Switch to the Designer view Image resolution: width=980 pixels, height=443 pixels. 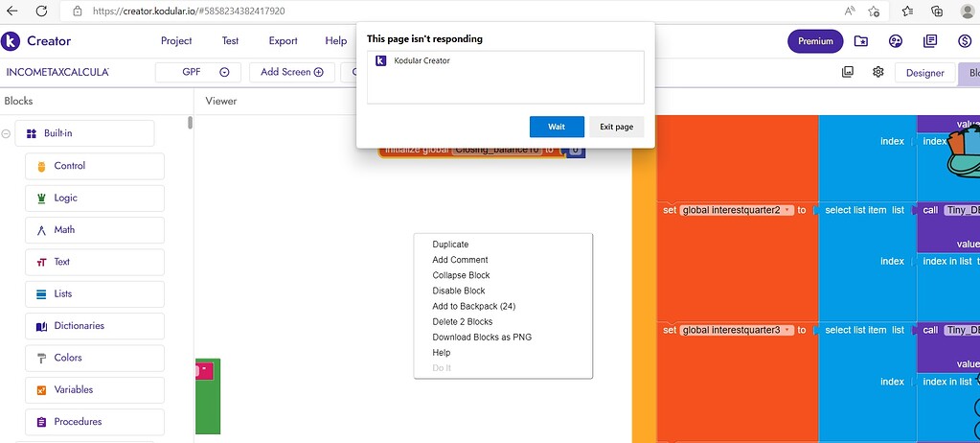pyautogui.click(x=925, y=73)
